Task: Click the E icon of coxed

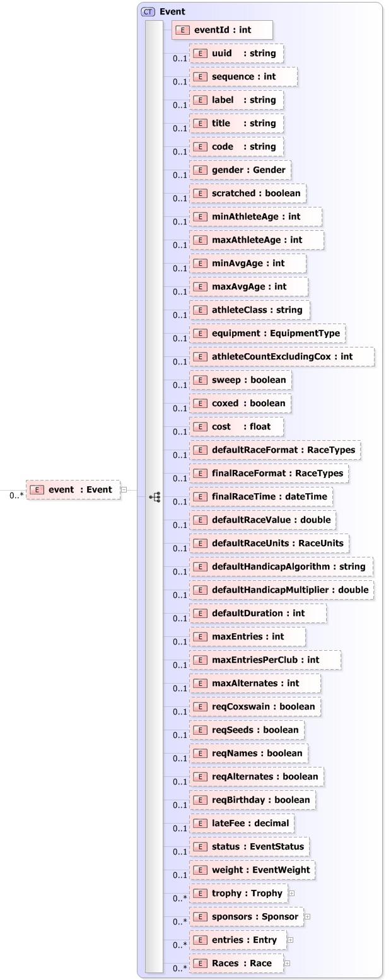Action: tap(200, 403)
